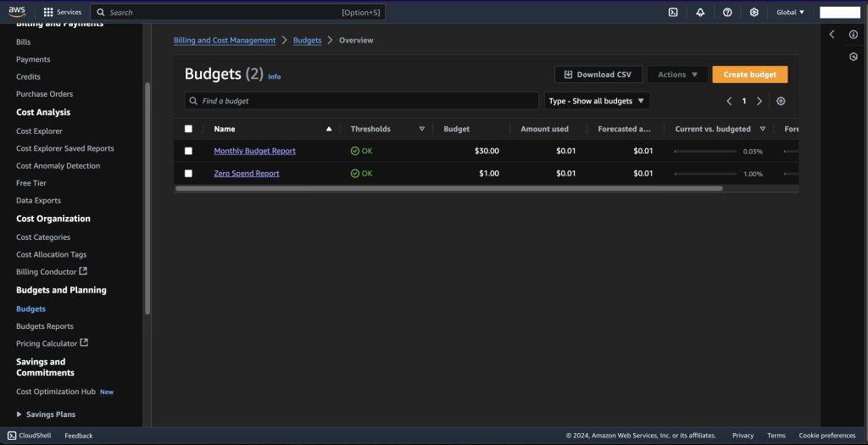Viewport: 868px width, 445px height.
Task: Open Cost Anomaly Detection
Action: [58, 165]
